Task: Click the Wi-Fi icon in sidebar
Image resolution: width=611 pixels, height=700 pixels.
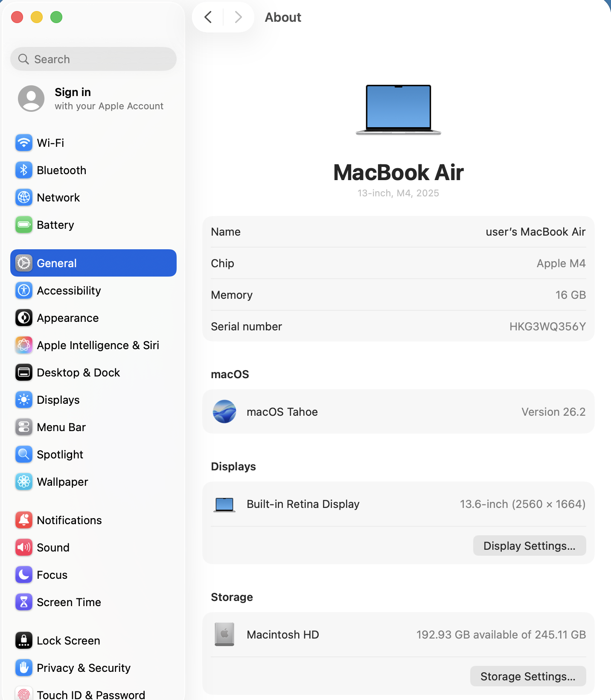Action: pyautogui.click(x=24, y=143)
